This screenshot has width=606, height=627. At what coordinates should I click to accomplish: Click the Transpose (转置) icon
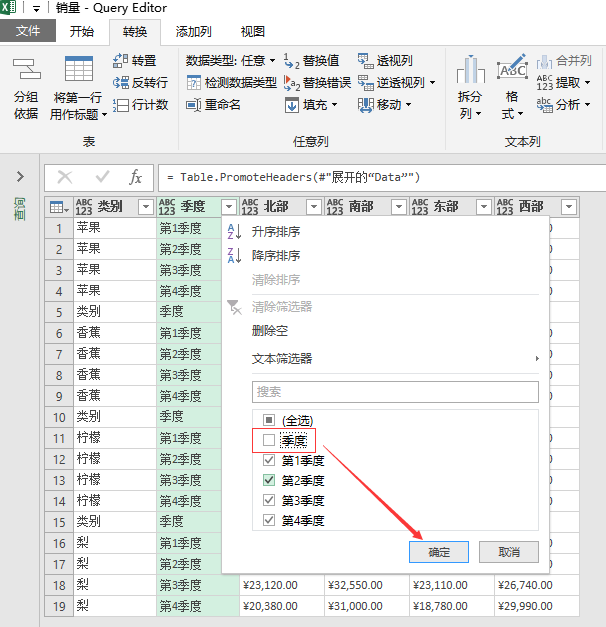tap(121, 61)
